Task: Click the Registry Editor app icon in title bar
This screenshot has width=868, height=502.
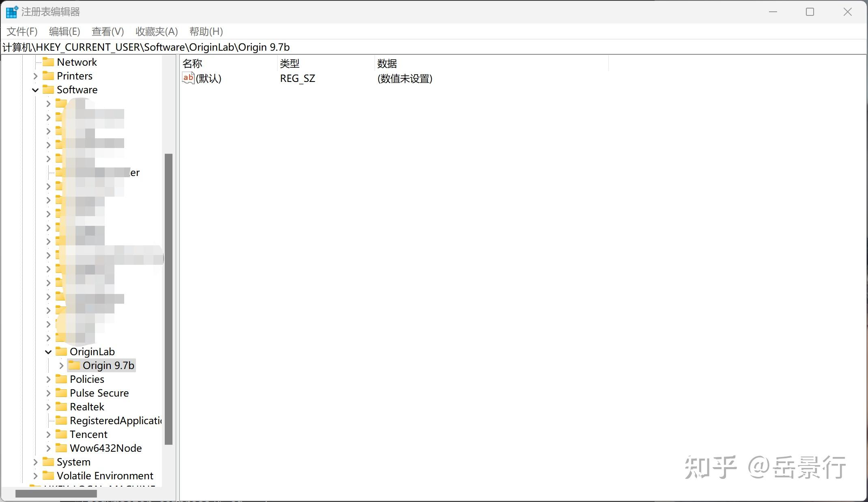Action: [x=11, y=12]
